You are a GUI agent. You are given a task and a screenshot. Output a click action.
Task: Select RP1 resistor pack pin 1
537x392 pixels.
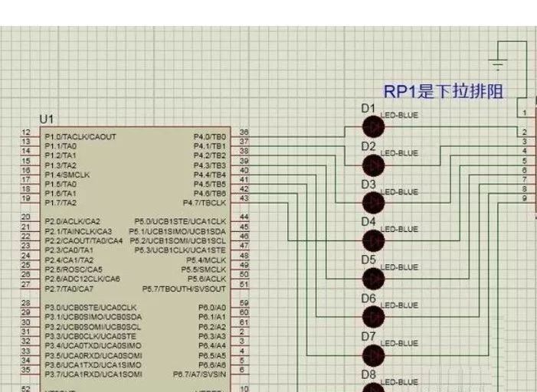click(x=525, y=113)
